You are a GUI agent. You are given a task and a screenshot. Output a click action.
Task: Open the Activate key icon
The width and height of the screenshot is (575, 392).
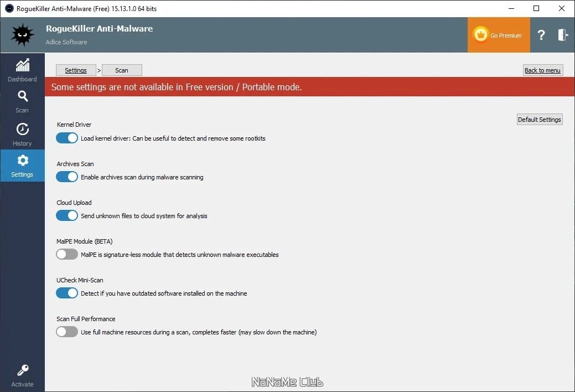(22, 370)
